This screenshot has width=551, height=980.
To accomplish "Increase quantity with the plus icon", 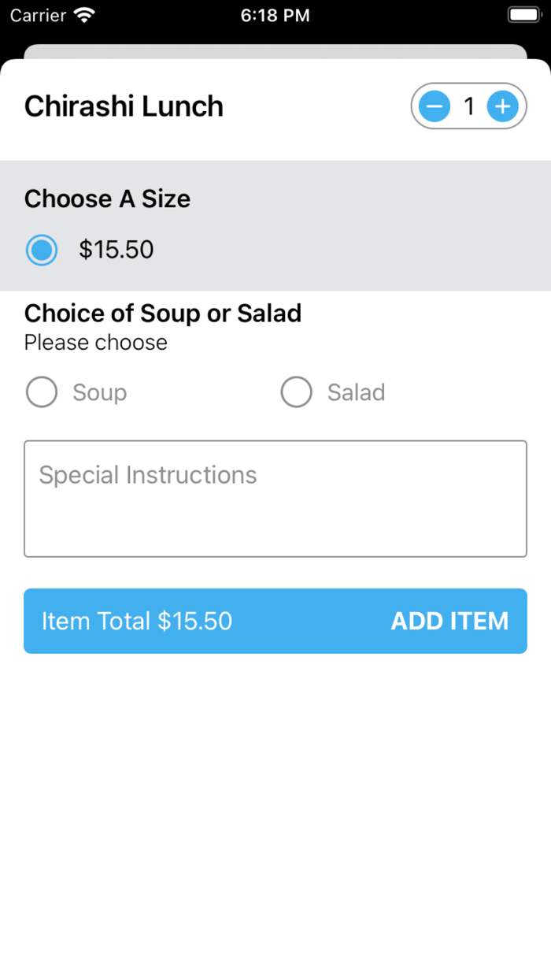I will point(502,106).
